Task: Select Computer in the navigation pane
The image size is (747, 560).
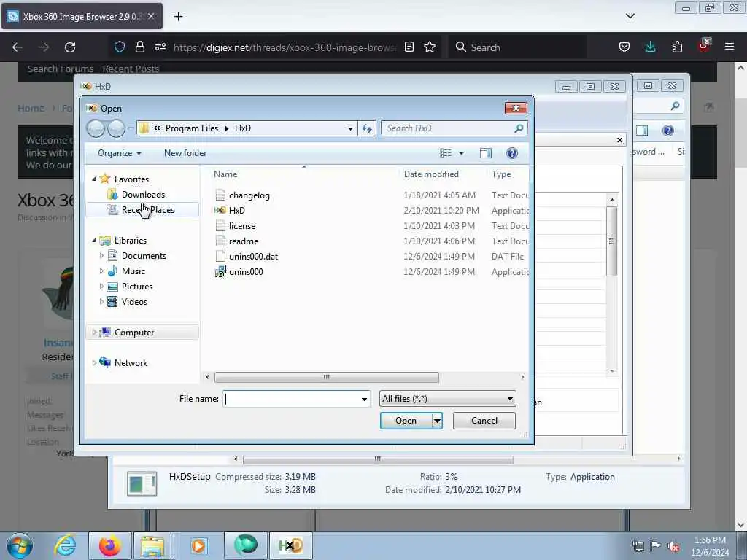Action: pyautogui.click(x=134, y=332)
